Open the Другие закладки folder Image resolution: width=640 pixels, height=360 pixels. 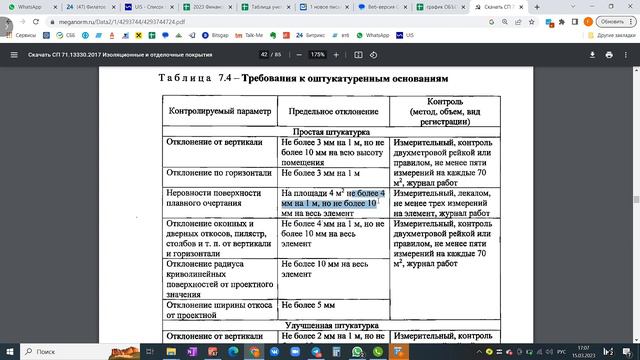(611, 36)
